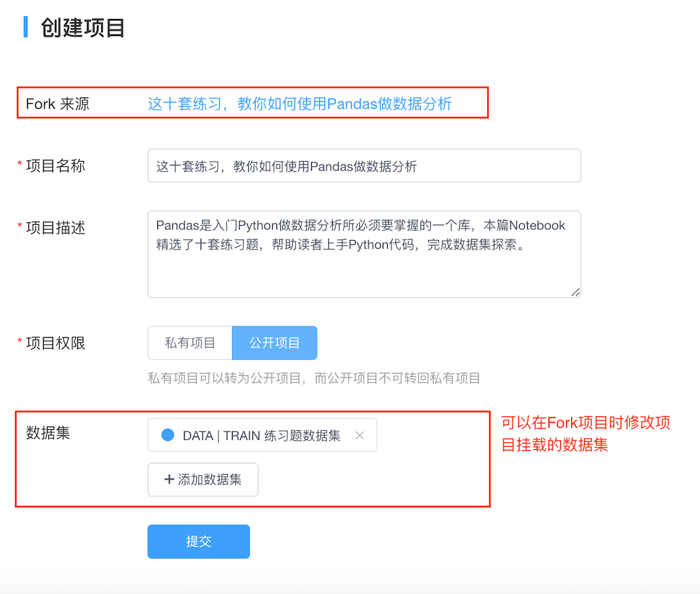Image resolution: width=700 pixels, height=594 pixels.
Task: Remove the DATA | TRAIN dataset tag
Action: click(359, 435)
